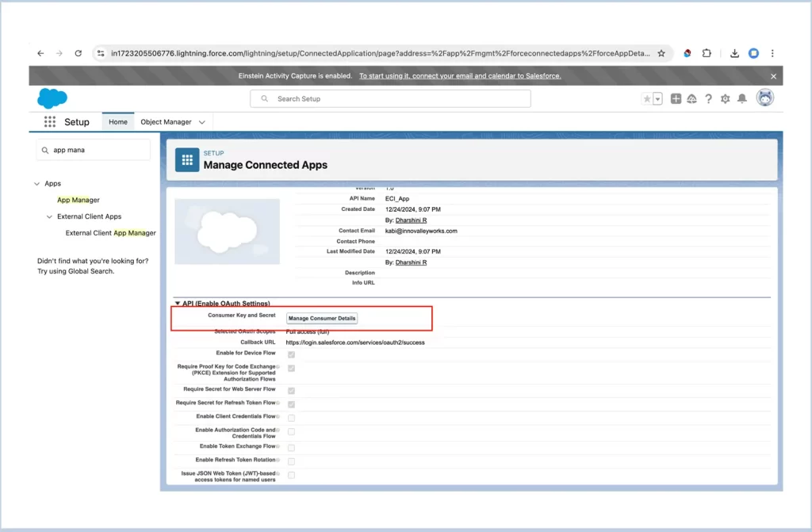Dismiss the Einstein Activity Capture banner
812x532 pixels.
click(x=773, y=76)
